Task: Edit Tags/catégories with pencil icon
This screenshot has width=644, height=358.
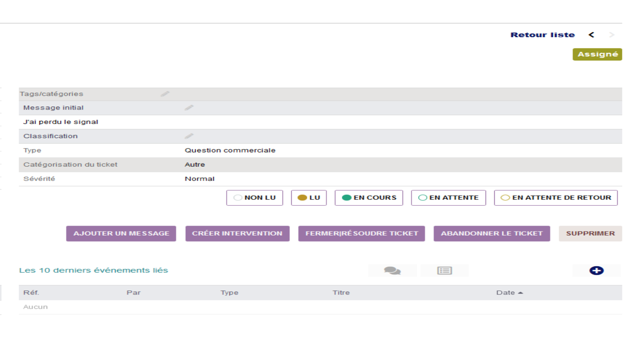Action: click(x=165, y=94)
